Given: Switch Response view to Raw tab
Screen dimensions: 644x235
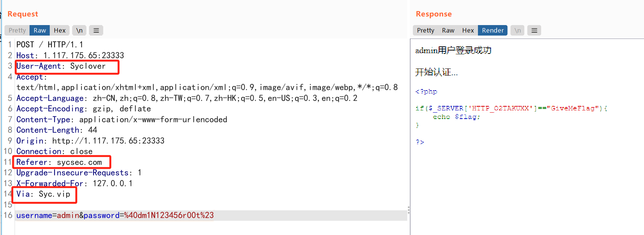Looking at the screenshot, I should tap(448, 30).
